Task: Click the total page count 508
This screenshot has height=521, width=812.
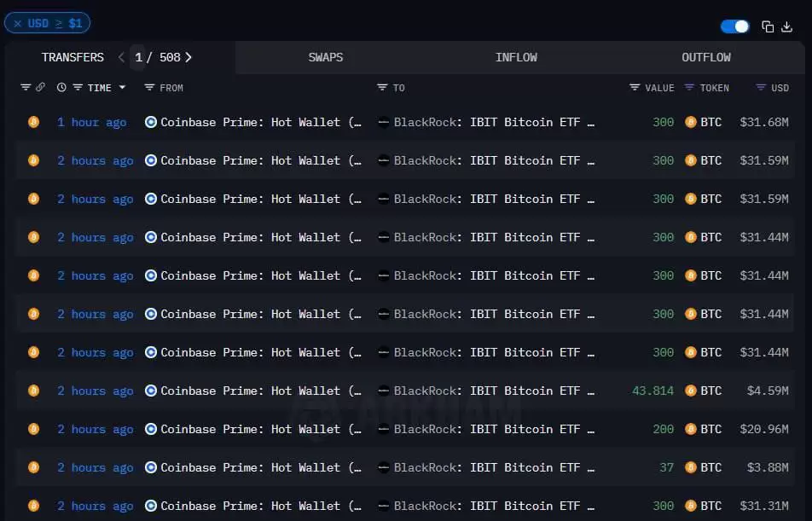Action: tap(170, 57)
